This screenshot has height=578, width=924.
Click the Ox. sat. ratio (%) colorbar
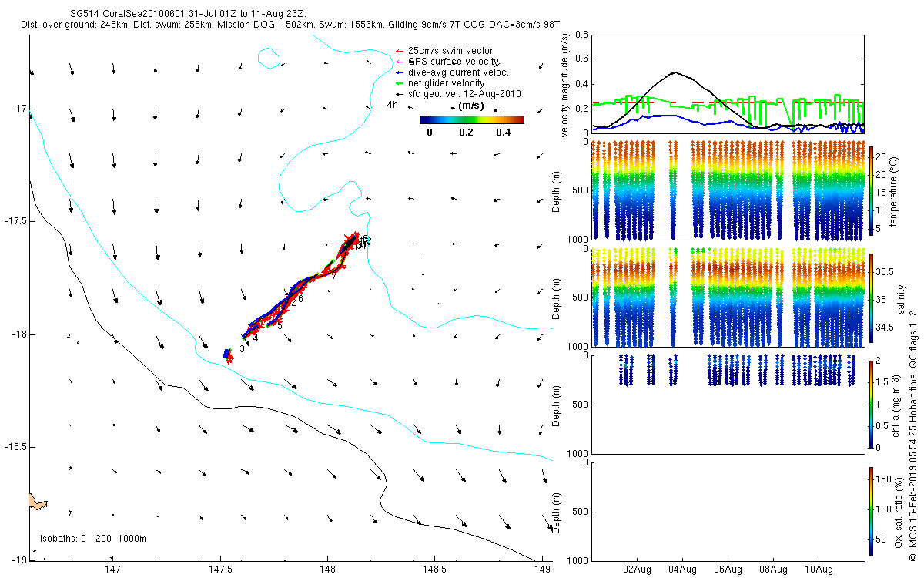click(872, 511)
